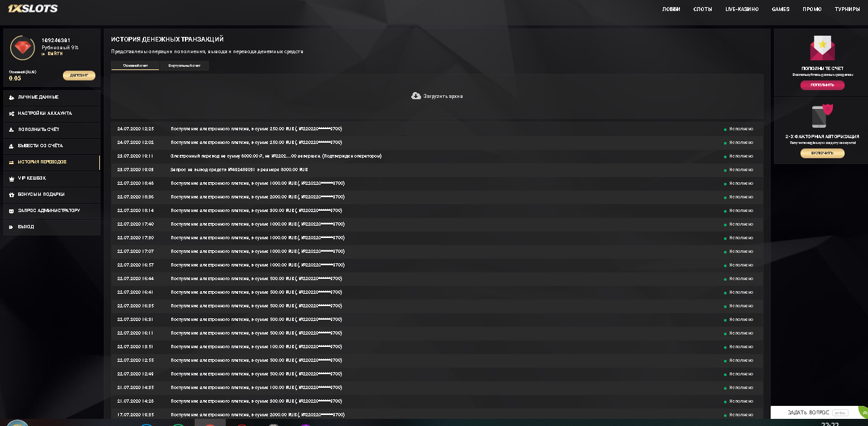868x426 pixels.
Task: Open the Слоты menu item
Action: click(703, 10)
